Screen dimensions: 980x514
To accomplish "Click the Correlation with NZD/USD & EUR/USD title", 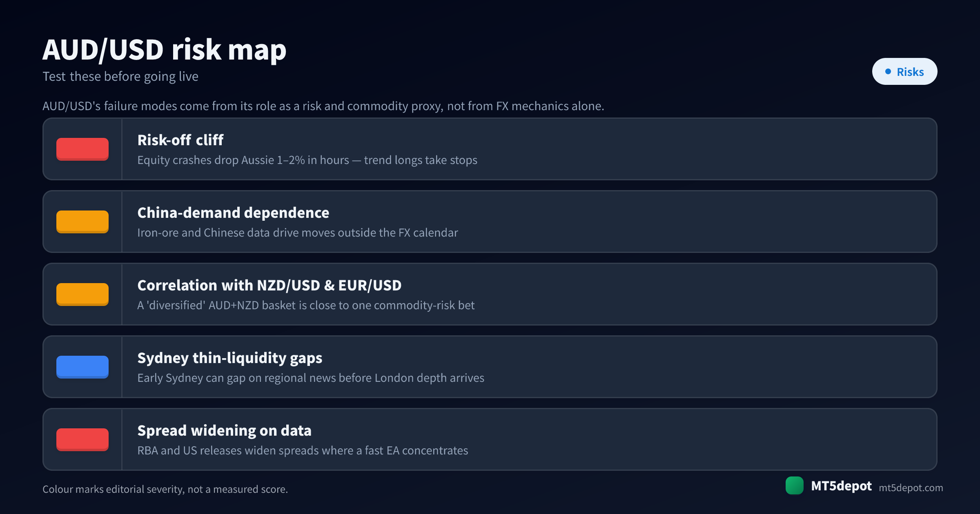I will [269, 285].
